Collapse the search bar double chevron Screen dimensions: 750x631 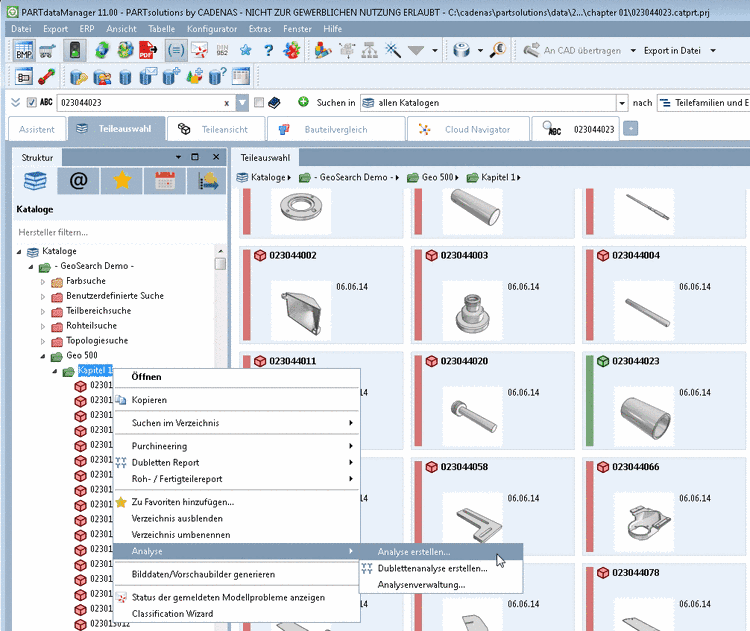(15, 102)
